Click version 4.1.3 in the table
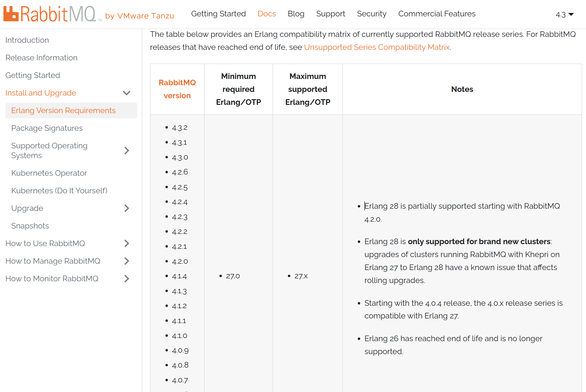The height and width of the screenshot is (392, 586). 179,291
